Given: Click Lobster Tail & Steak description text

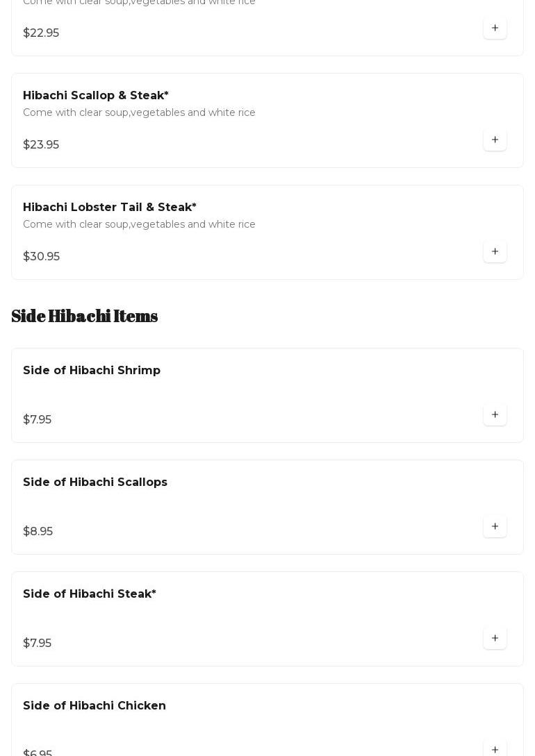Looking at the screenshot, I should point(139,224).
